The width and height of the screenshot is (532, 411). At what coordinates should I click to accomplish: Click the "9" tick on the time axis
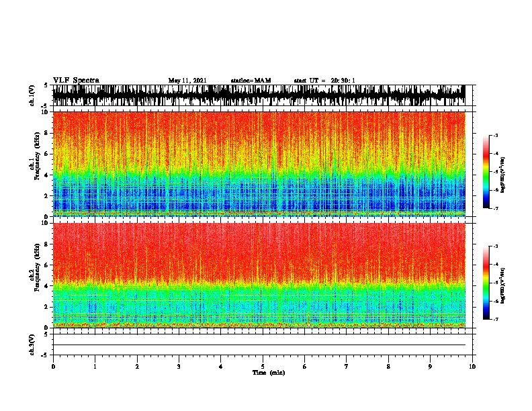point(430,367)
